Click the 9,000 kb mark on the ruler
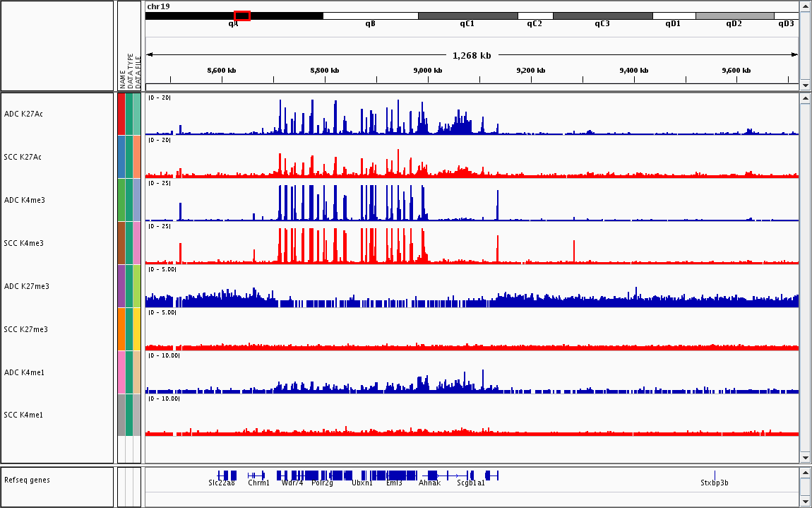 tap(428, 71)
